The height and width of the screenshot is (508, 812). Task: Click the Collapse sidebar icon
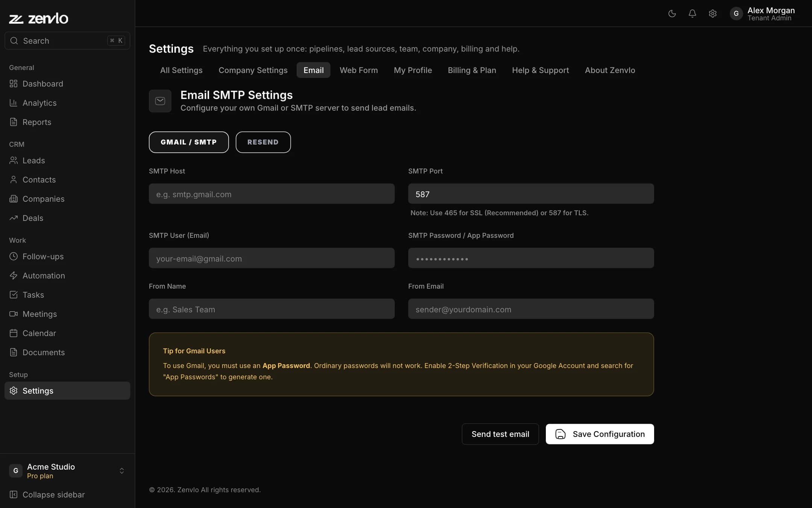(x=14, y=494)
